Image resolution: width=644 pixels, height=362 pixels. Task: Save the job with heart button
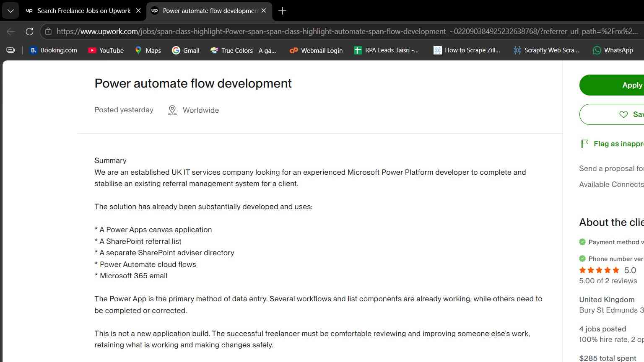click(x=612, y=114)
